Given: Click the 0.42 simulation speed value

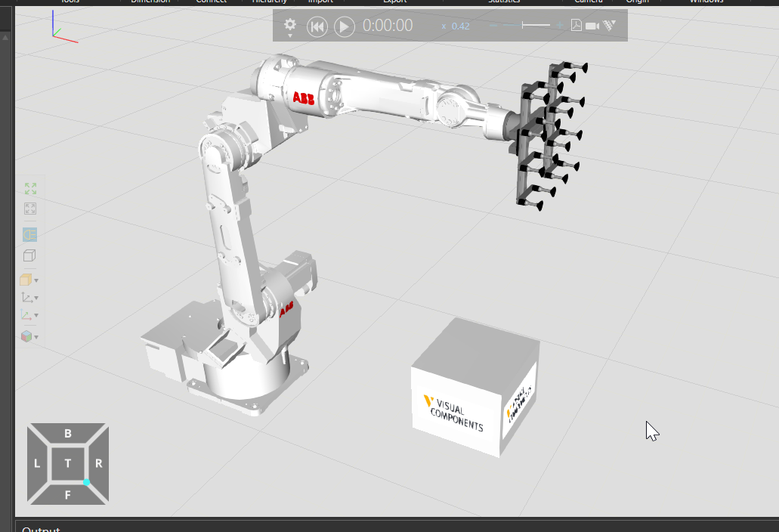Looking at the screenshot, I should (461, 26).
